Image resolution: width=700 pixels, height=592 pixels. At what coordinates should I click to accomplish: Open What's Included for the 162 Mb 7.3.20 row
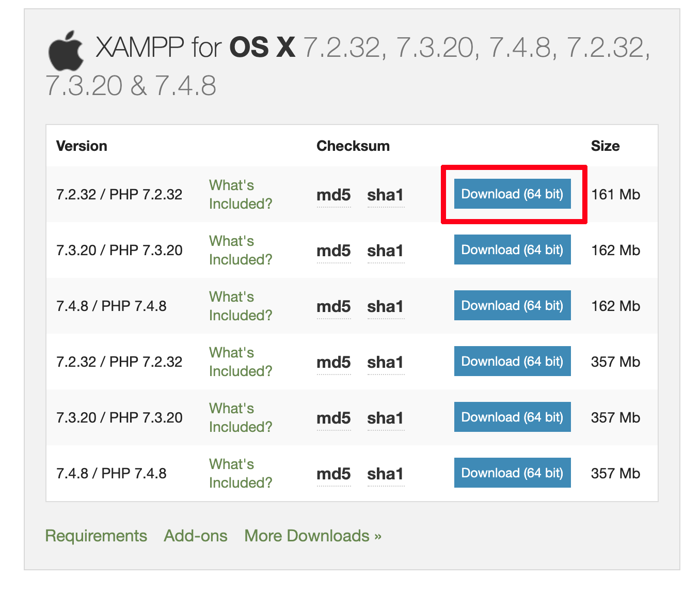[241, 250]
